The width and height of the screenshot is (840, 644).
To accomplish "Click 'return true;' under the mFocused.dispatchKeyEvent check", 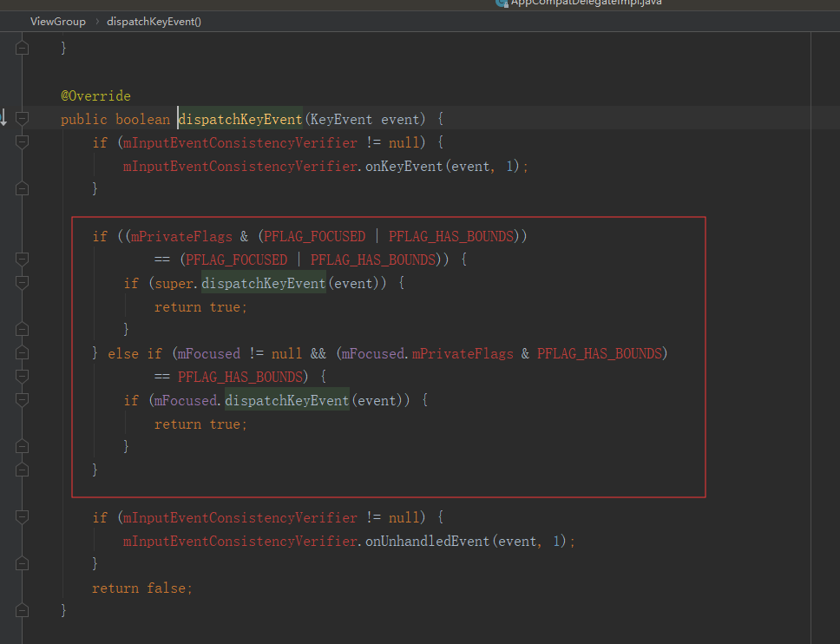I will [x=201, y=424].
